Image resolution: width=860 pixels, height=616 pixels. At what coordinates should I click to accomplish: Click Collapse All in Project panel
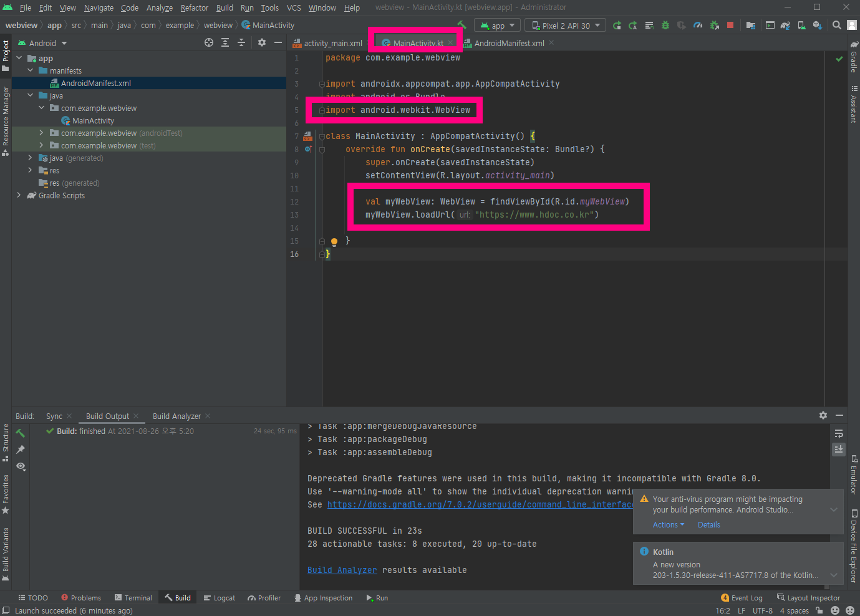coord(241,42)
